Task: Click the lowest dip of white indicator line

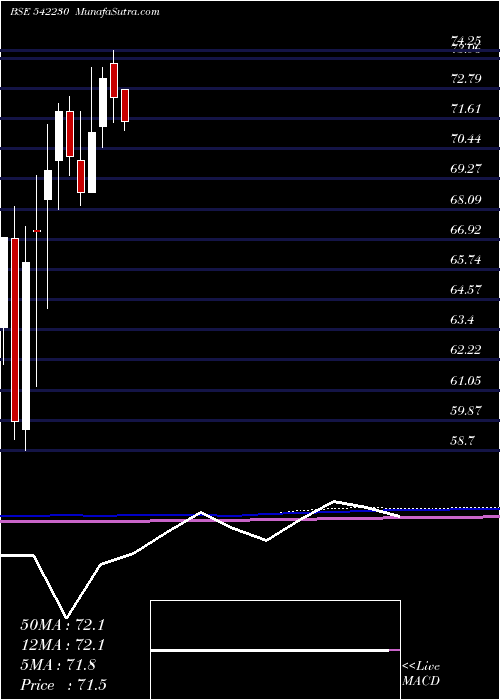Action: pyautogui.click(x=67, y=617)
